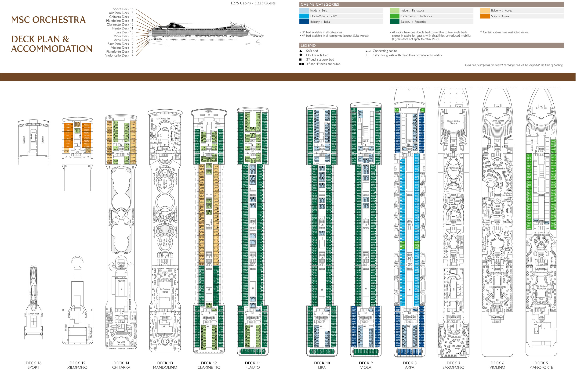Open the DECK 12 CLARINETTO title

pos(209,365)
